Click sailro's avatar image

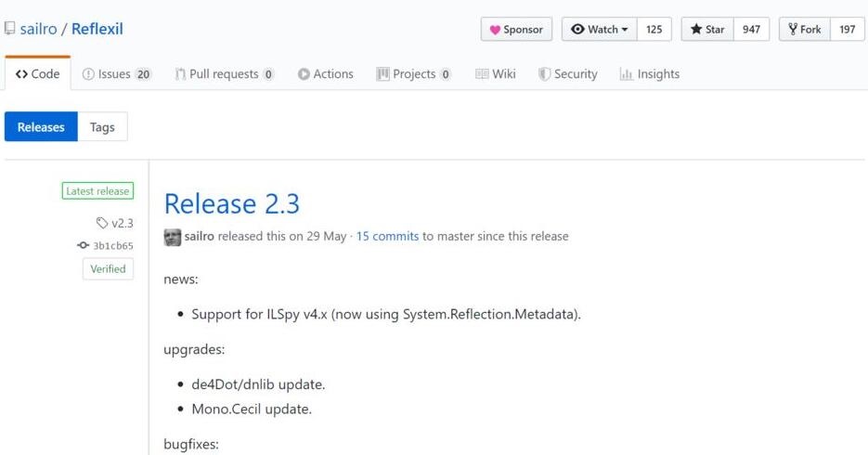pyautogui.click(x=172, y=237)
